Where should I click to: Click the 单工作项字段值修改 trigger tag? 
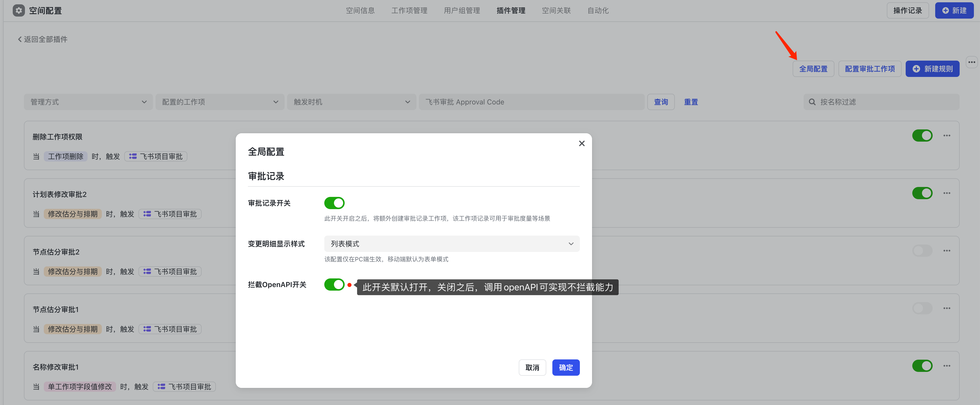click(80, 386)
